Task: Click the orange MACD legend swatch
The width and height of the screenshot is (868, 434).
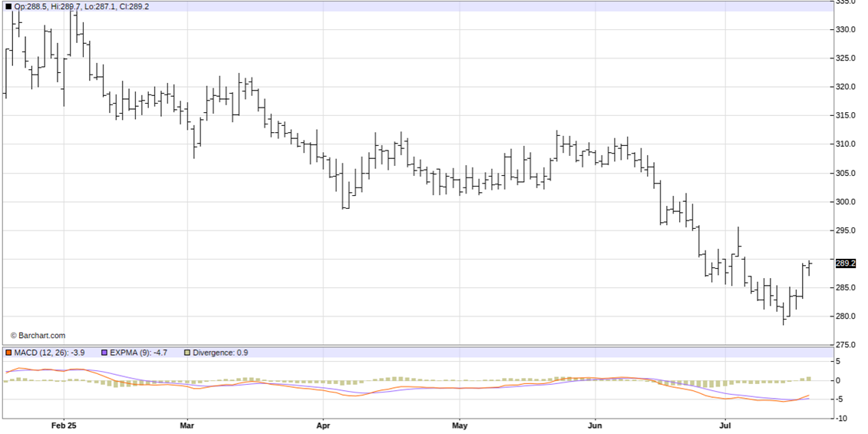Action: pos(8,353)
